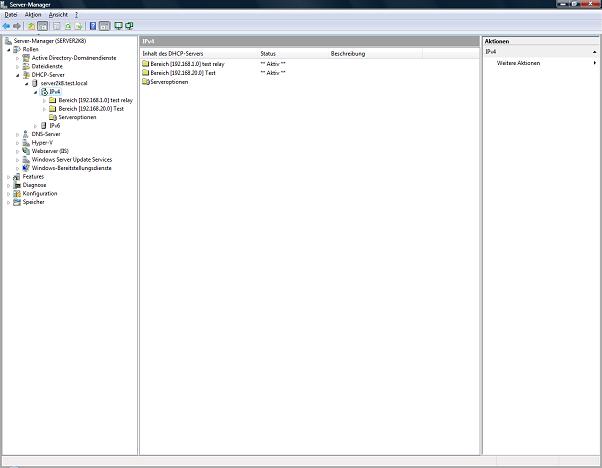602x468 pixels.
Task: Toggle the action pane toolbar icon
Action: pos(104,26)
